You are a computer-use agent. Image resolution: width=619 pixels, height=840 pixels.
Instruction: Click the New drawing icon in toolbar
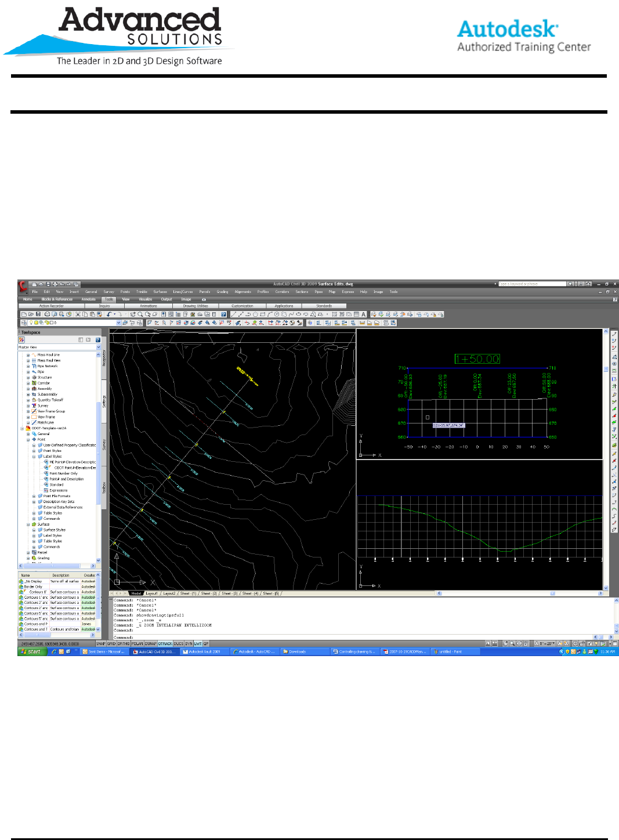click(24, 314)
